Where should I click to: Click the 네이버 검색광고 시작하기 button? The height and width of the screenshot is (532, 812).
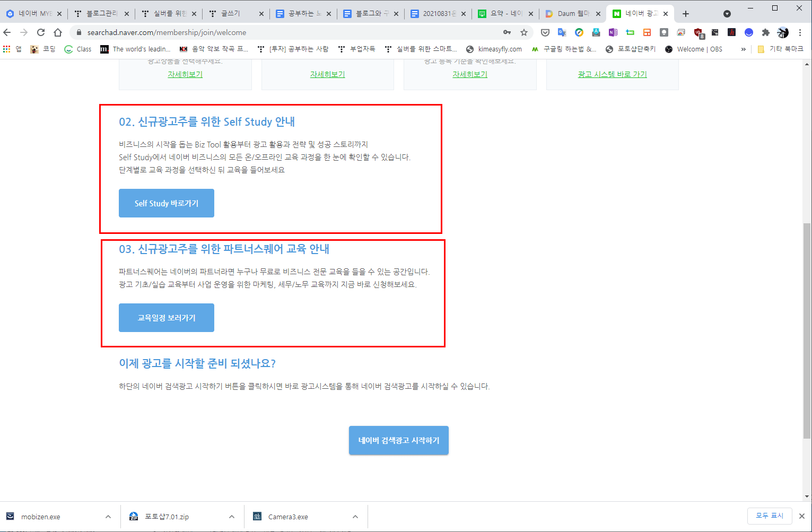pos(399,440)
